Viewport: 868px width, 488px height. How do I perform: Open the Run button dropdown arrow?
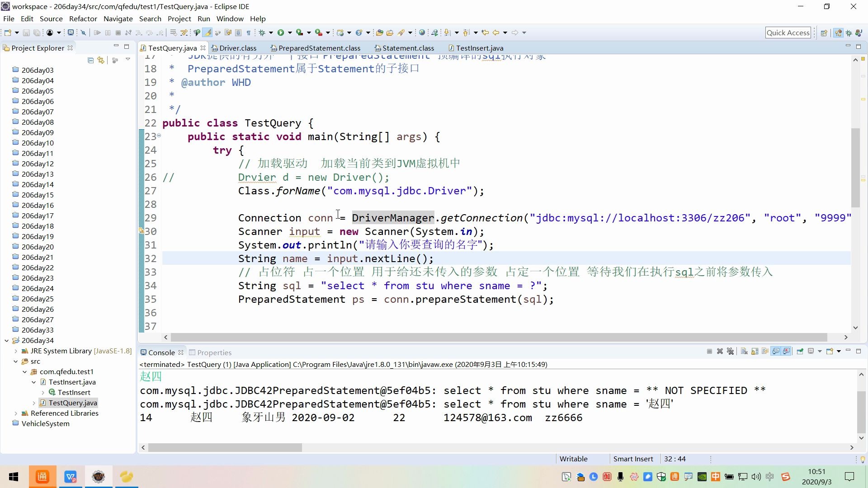click(290, 33)
